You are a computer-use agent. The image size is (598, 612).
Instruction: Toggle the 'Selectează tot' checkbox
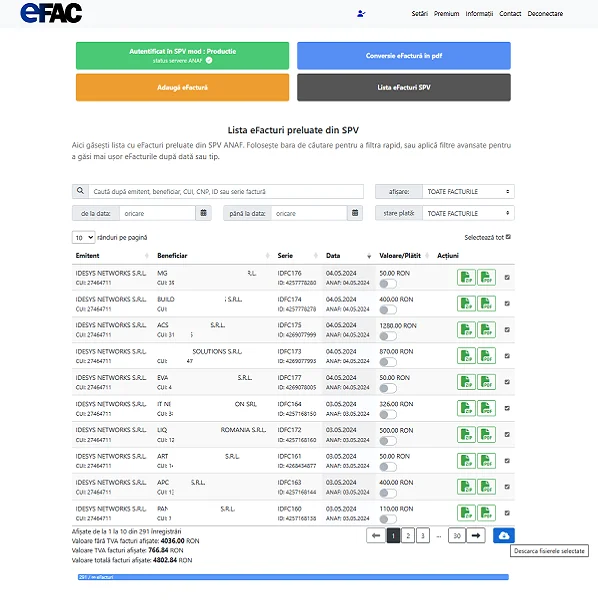(508, 237)
